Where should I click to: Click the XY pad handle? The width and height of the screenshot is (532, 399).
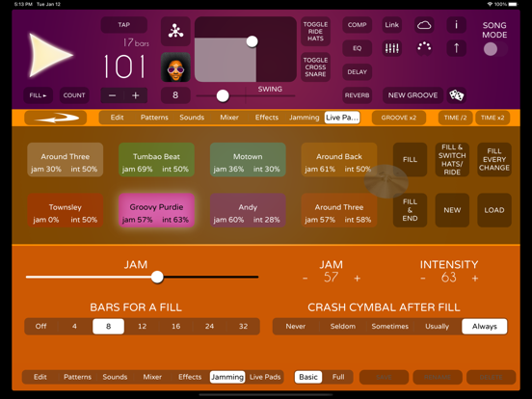click(x=253, y=41)
